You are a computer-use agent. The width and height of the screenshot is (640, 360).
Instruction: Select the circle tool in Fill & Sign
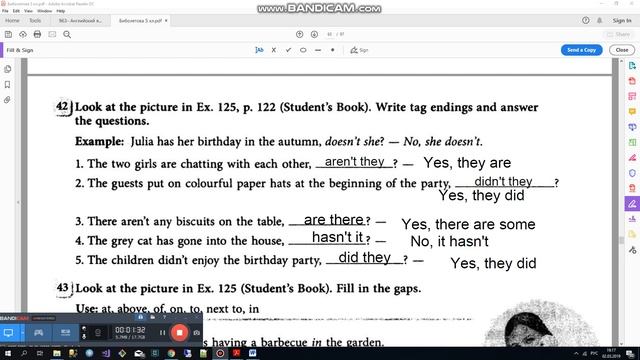pos(303,50)
